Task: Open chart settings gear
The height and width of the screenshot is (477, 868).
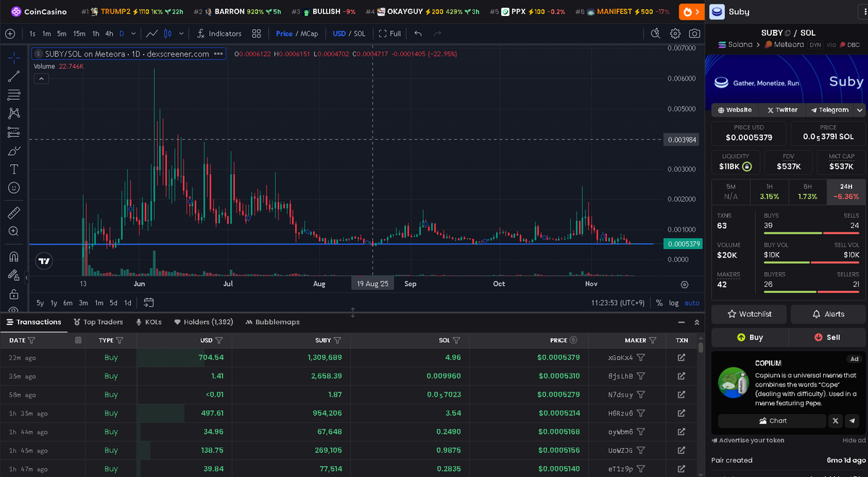Action: coord(676,33)
